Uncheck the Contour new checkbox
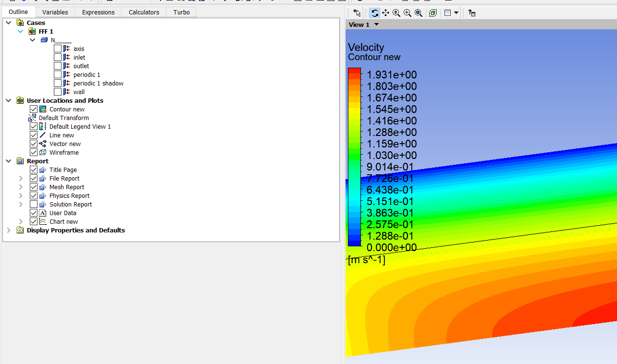This screenshot has height=364, width=617. pyautogui.click(x=34, y=109)
